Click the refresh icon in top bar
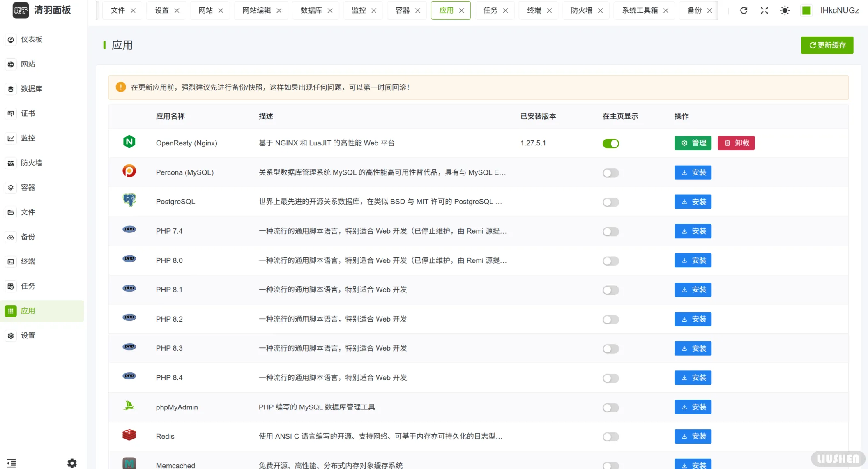The width and height of the screenshot is (868, 469). tap(744, 11)
